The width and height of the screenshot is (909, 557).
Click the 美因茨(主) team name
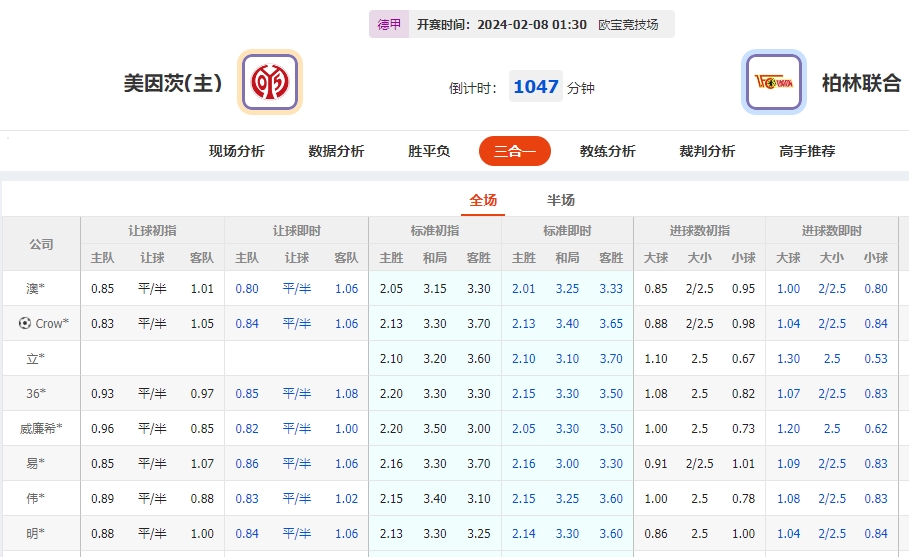pyautogui.click(x=173, y=83)
